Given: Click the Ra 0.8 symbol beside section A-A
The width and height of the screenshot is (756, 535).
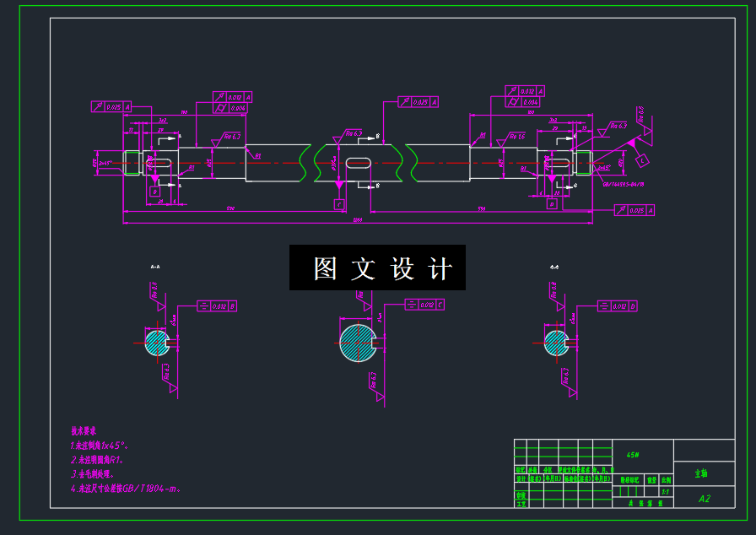Looking at the screenshot, I should [157, 296].
